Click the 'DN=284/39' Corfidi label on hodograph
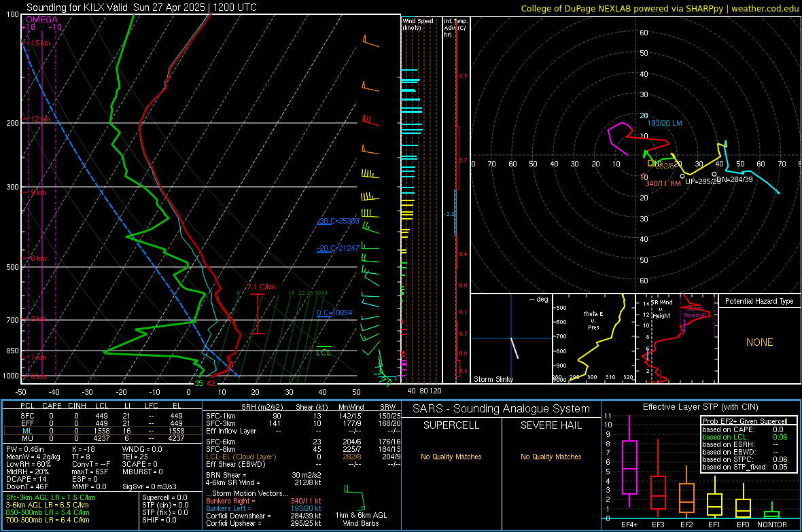802x532 pixels. click(735, 179)
